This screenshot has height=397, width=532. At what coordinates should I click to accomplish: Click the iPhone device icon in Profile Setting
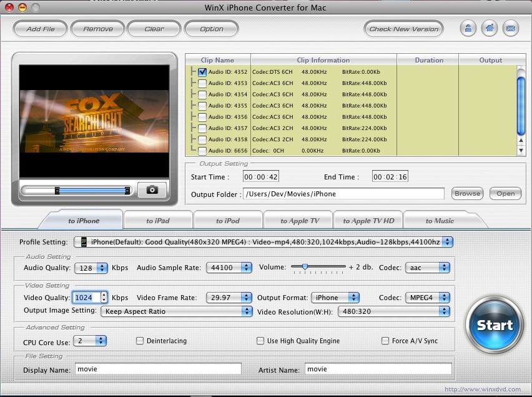coord(84,242)
